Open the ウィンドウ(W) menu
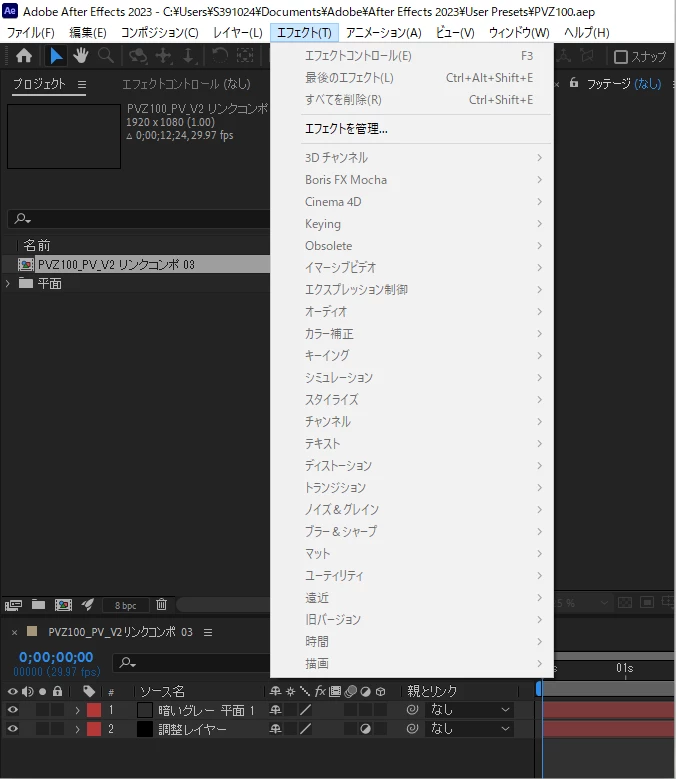Image resolution: width=676 pixels, height=779 pixels. (x=519, y=33)
